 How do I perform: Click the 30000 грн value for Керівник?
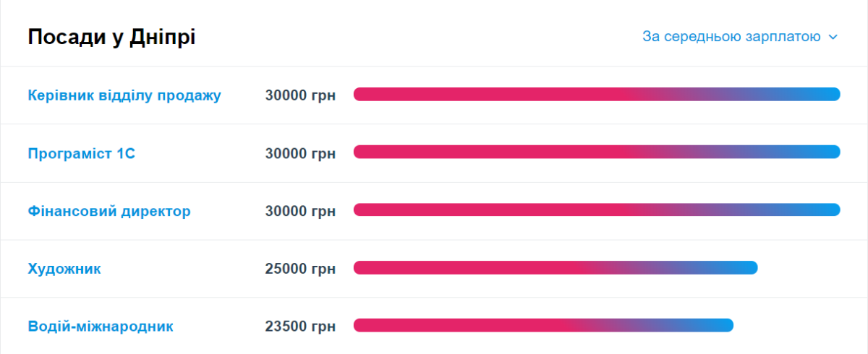[x=300, y=95]
